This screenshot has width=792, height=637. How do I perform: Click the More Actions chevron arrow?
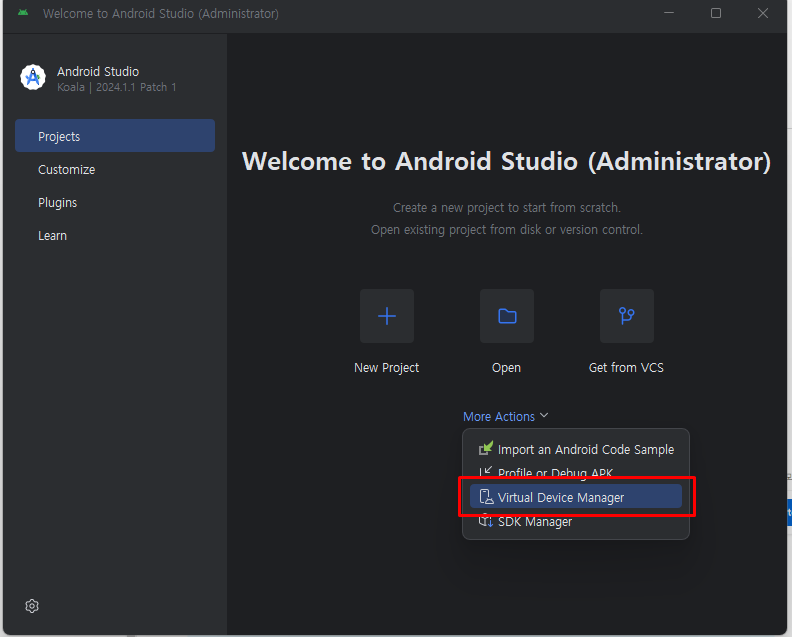[x=544, y=415]
